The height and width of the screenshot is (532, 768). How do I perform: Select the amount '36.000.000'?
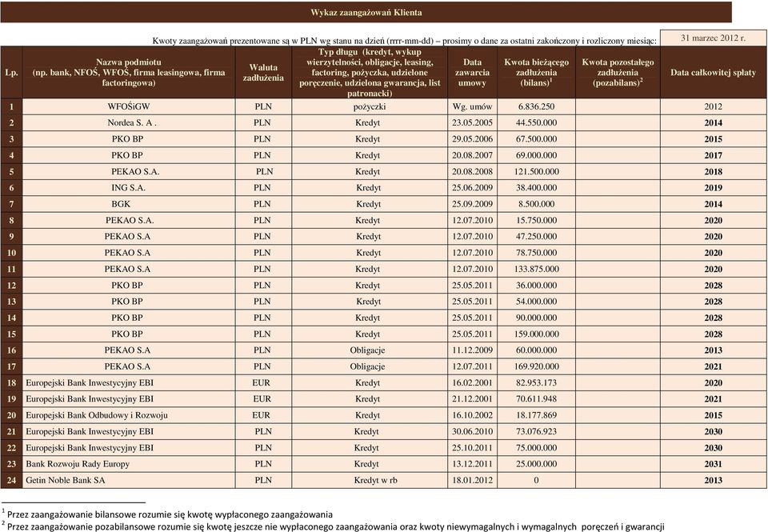536,285
